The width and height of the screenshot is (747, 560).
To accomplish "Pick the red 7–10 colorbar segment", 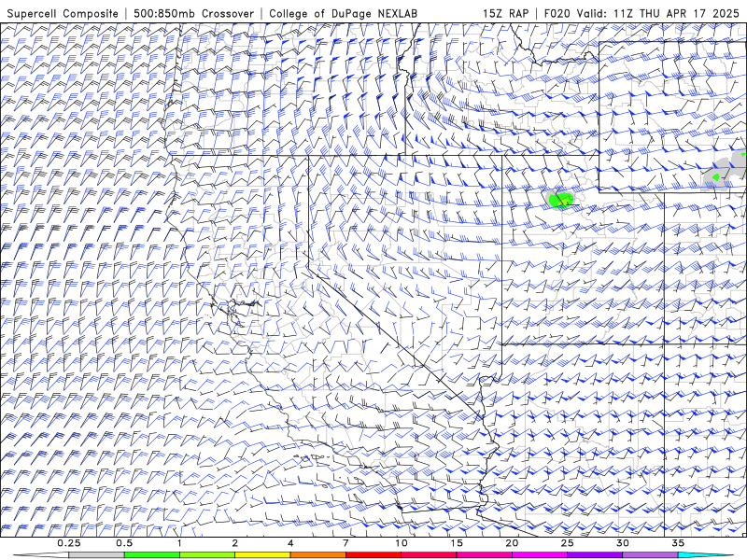I will pyautogui.click(x=373, y=555).
